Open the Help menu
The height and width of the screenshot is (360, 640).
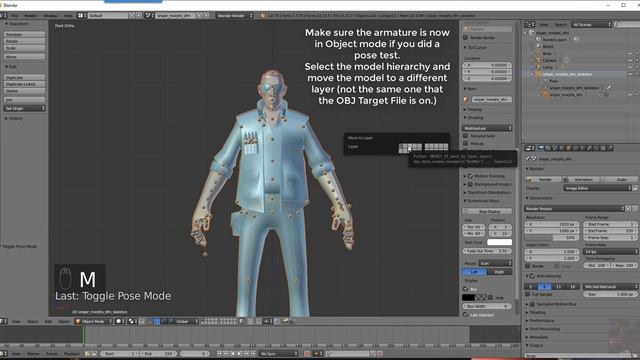(x=68, y=16)
